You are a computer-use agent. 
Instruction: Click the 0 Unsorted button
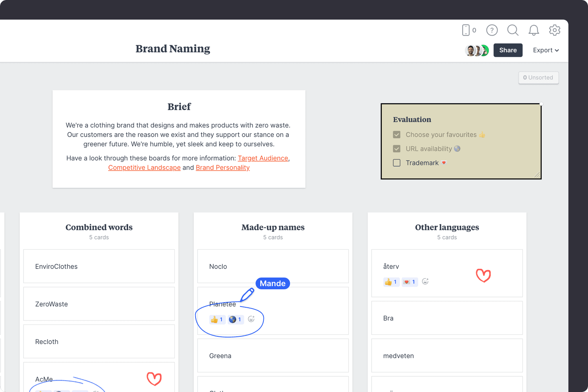pos(538,78)
